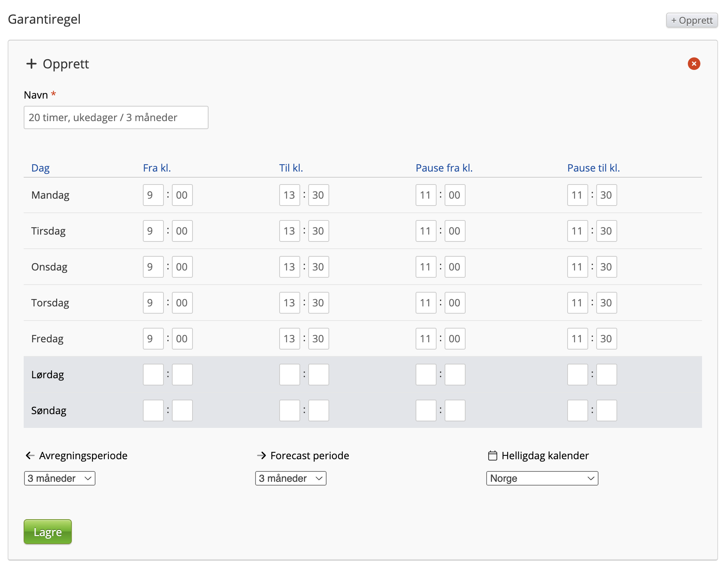This screenshot has height=570, width=728.
Task: Click the right arrow icon by Forecast periode
Action: point(261,455)
